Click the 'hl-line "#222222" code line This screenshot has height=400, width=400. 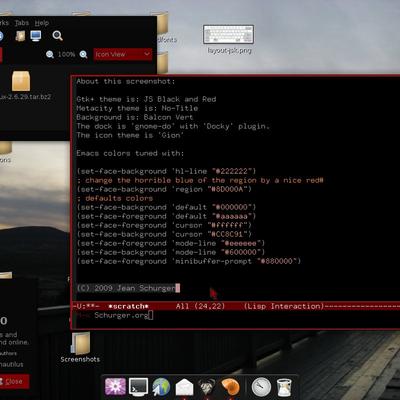(166, 171)
